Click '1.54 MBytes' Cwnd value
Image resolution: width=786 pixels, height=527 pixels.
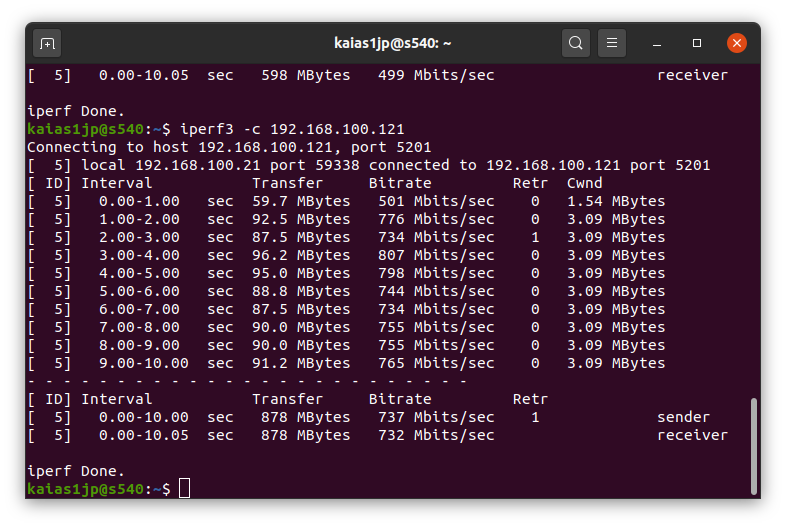[x=616, y=201]
